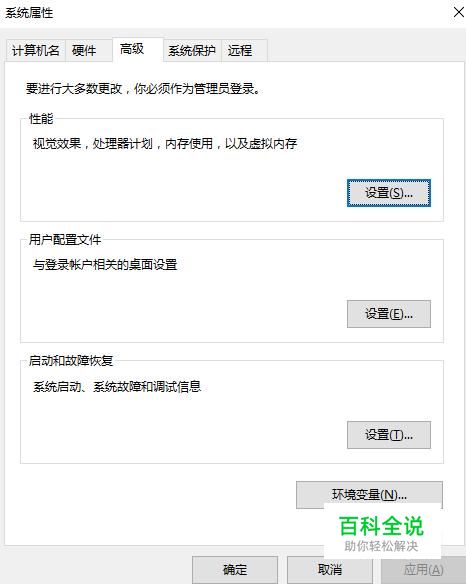Switch to the 远程 tab
The height and width of the screenshot is (584, 466).
click(x=244, y=50)
